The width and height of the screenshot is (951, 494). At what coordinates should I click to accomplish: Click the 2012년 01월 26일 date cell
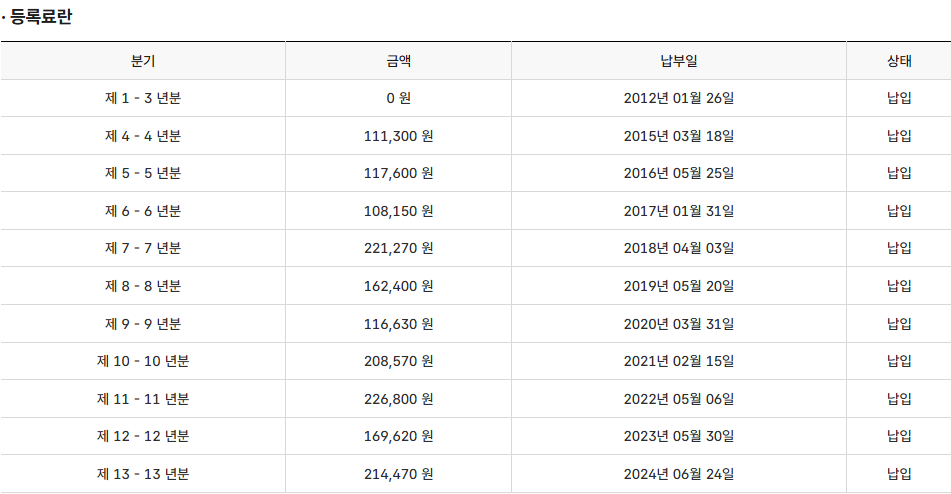(x=678, y=98)
